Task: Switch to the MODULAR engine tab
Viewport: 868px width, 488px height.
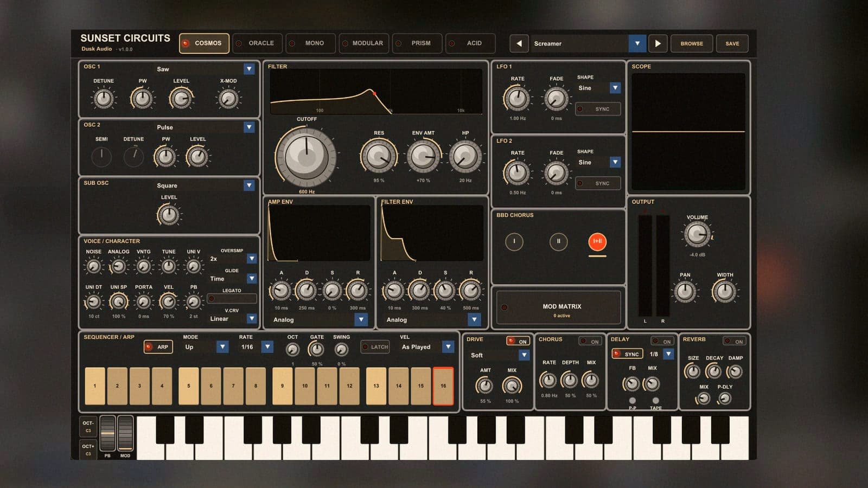Action: tap(363, 43)
